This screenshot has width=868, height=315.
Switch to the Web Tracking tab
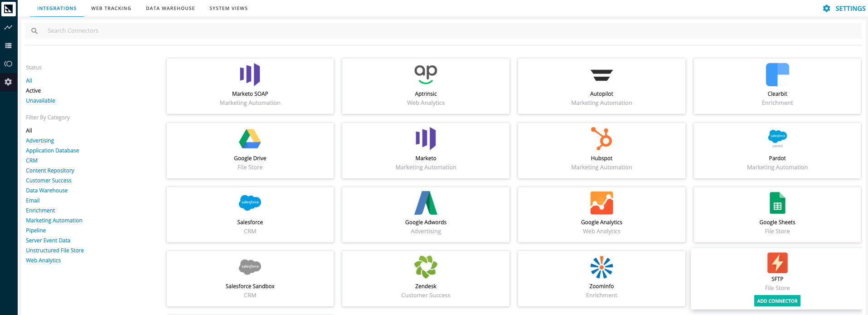[111, 8]
